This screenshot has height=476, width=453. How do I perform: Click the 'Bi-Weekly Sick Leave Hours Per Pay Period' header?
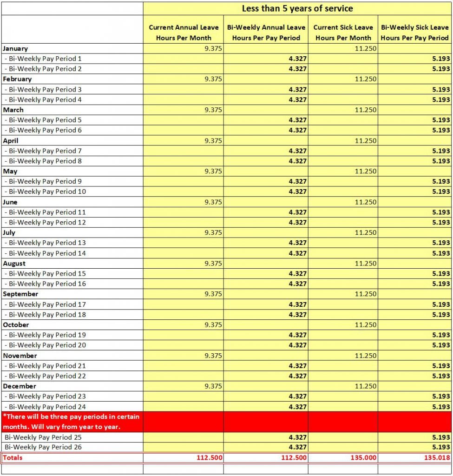click(414, 33)
